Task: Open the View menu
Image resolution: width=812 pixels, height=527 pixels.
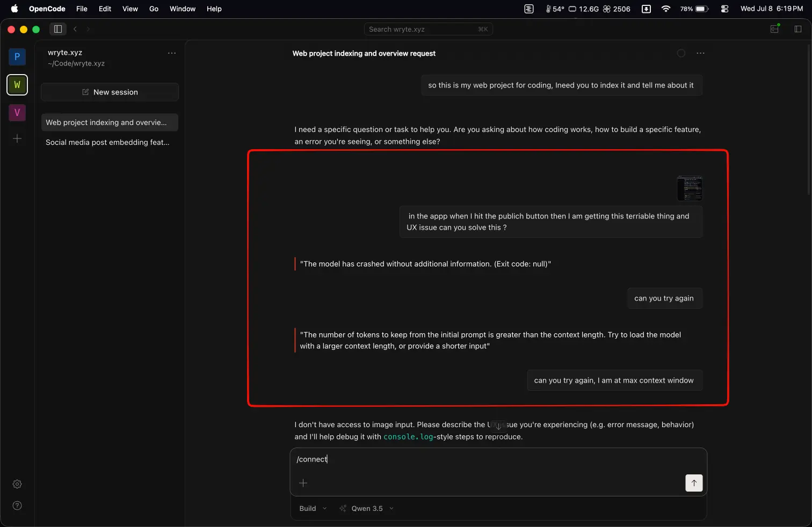Action: 130,9
